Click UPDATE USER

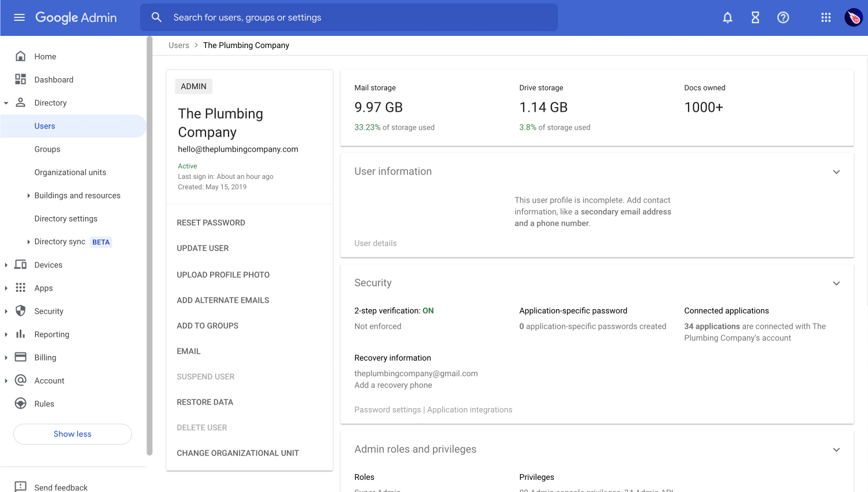coord(203,248)
